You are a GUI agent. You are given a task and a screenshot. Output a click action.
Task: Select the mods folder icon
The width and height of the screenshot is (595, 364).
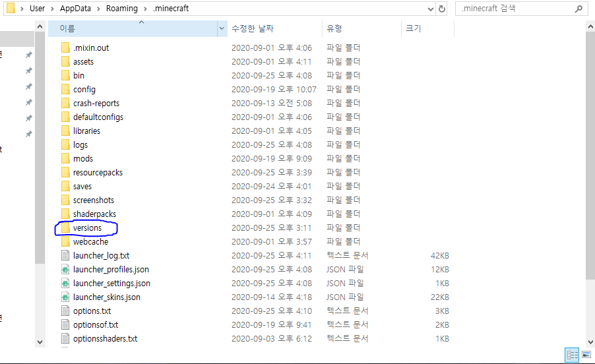[x=65, y=158]
